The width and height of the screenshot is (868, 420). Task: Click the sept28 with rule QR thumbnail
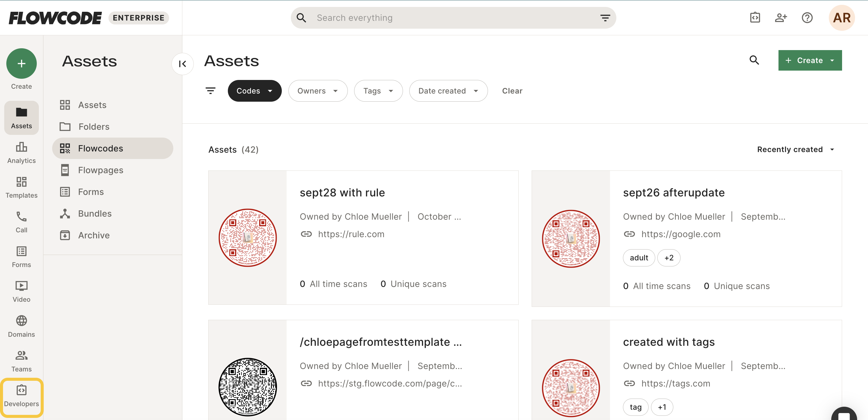[x=248, y=237]
